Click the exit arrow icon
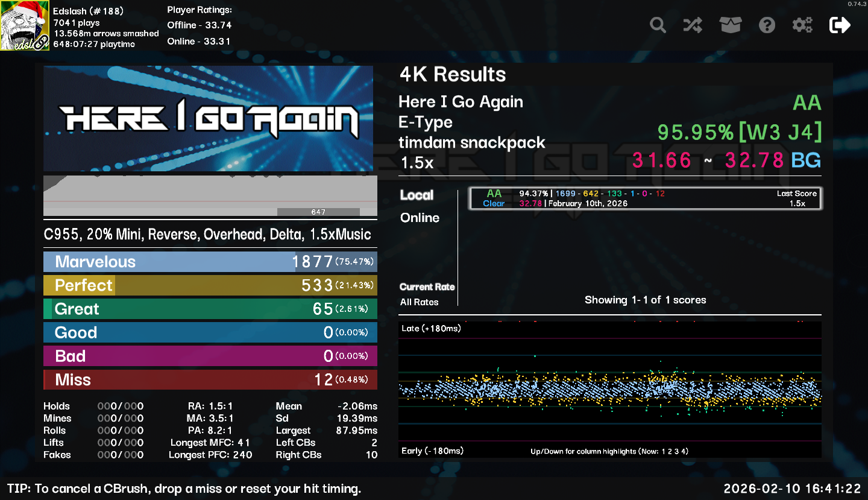The height and width of the screenshot is (500, 868). coord(840,25)
